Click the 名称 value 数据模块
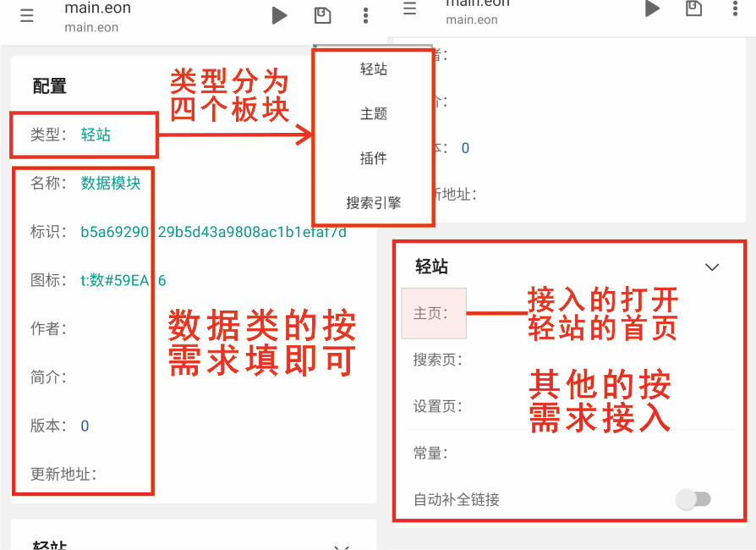Viewport: 756px width, 550px height. [x=111, y=183]
